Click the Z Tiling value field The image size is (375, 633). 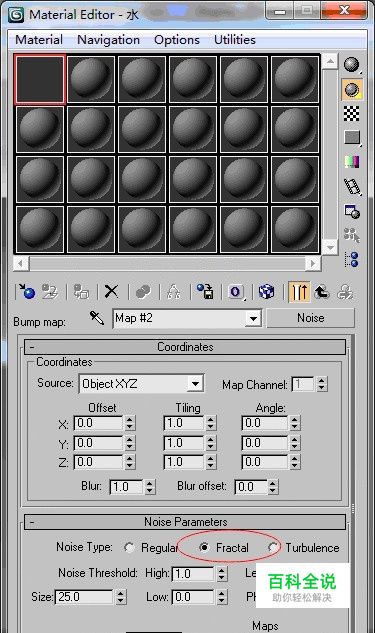(x=184, y=462)
